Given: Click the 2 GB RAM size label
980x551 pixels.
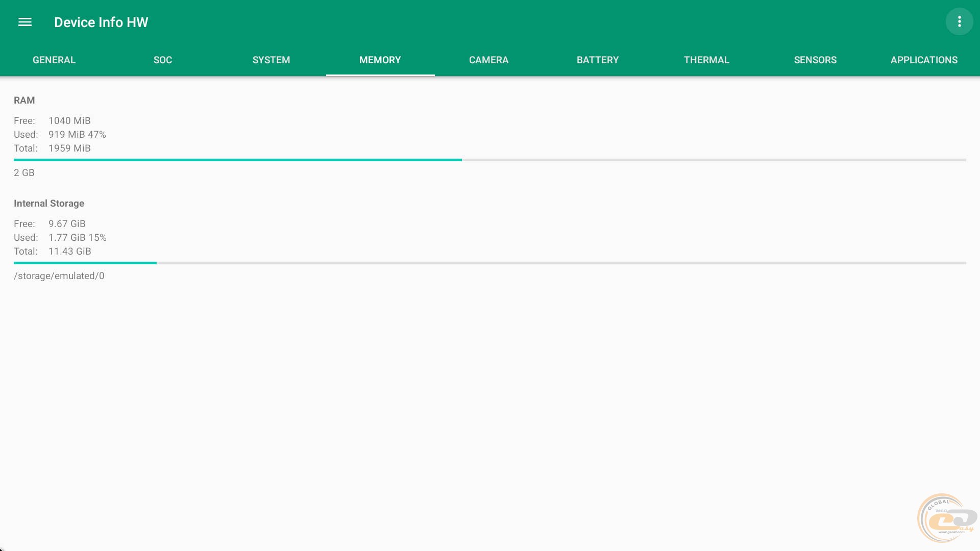Looking at the screenshot, I should 24,173.
